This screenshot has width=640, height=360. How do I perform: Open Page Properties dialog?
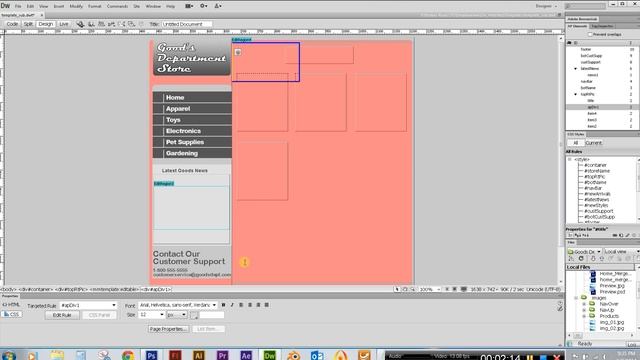(x=169, y=329)
